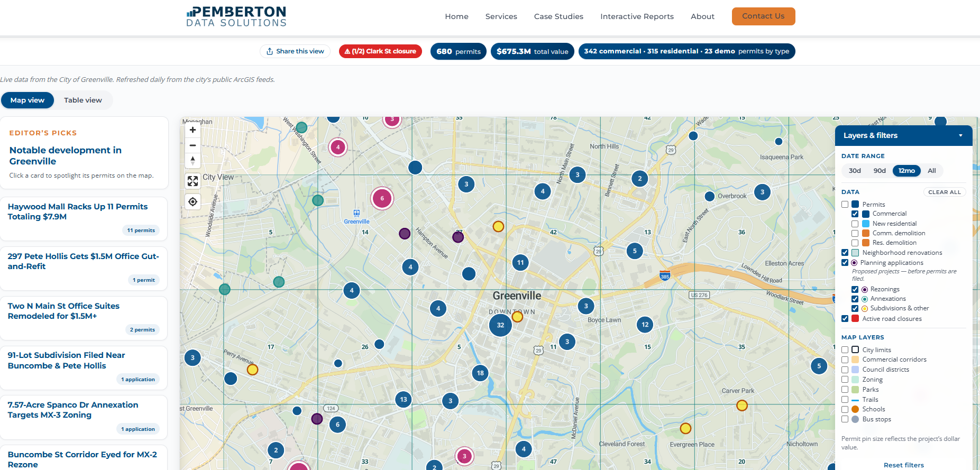The image size is (980, 470).
Task: Toggle Neighborhood renovations layer off
Action: pyautogui.click(x=845, y=253)
